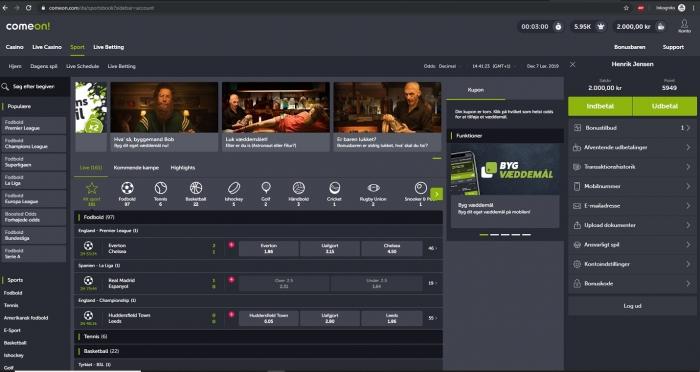Screen dimensions: 700x372
Task: Open the Casino menu item
Action: (14, 47)
